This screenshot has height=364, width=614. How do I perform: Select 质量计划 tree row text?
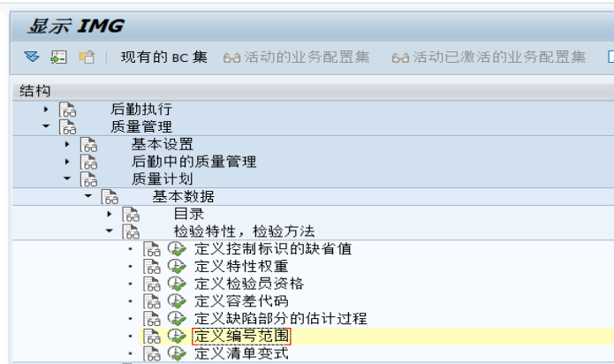tap(163, 178)
